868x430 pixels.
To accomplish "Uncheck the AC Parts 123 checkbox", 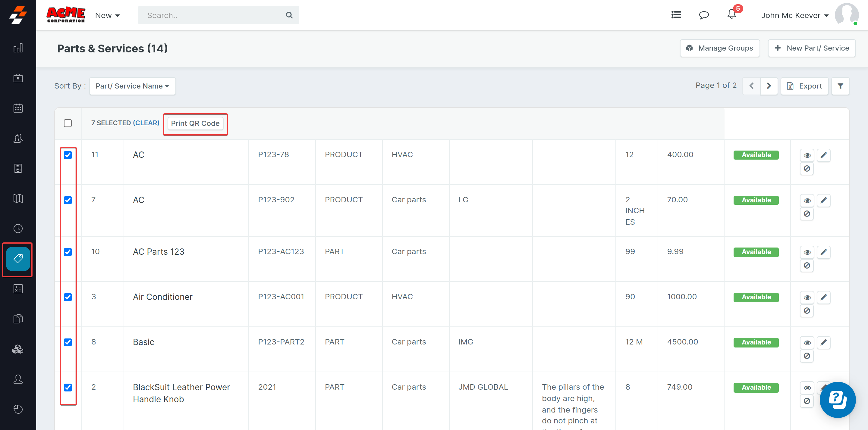I will [x=68, y=252].
